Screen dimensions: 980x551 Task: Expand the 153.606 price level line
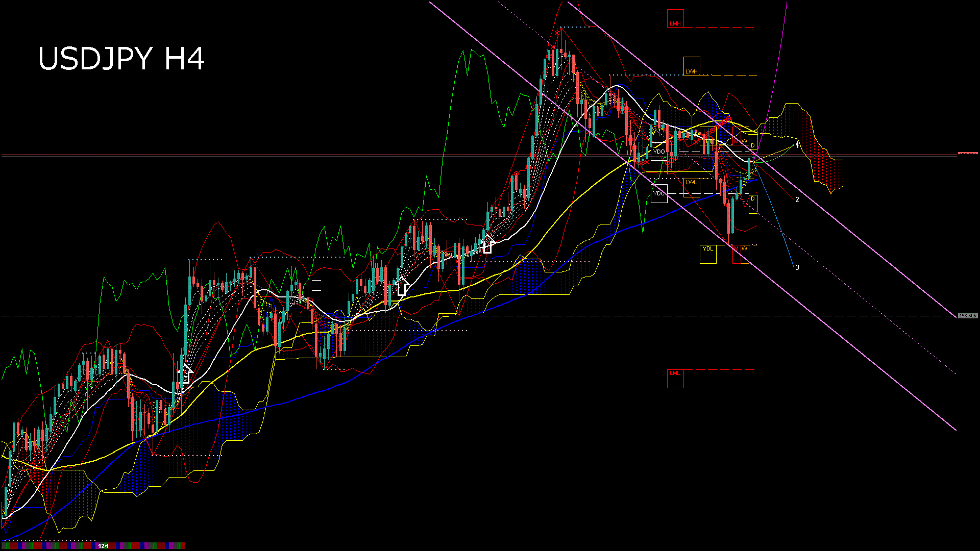[968, 315]
